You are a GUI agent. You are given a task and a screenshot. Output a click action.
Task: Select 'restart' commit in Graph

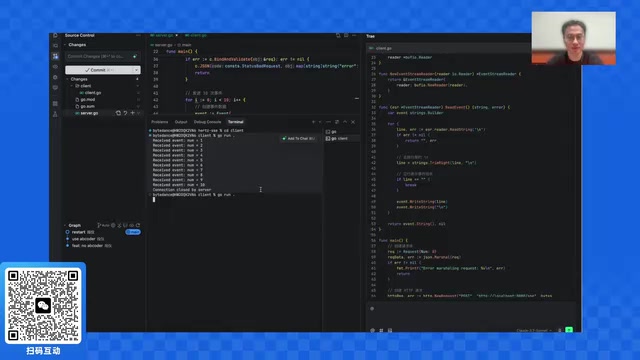click(x=78, y=232)
